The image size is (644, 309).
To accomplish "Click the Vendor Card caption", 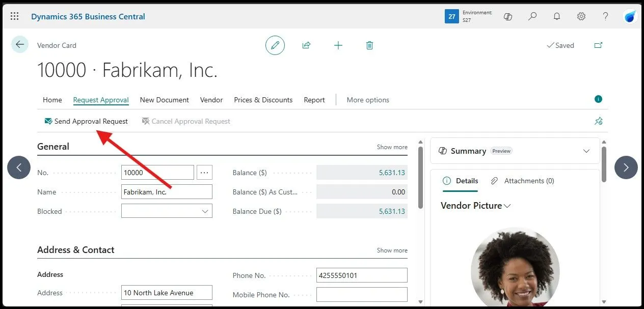I will click(x=57, y=45).
